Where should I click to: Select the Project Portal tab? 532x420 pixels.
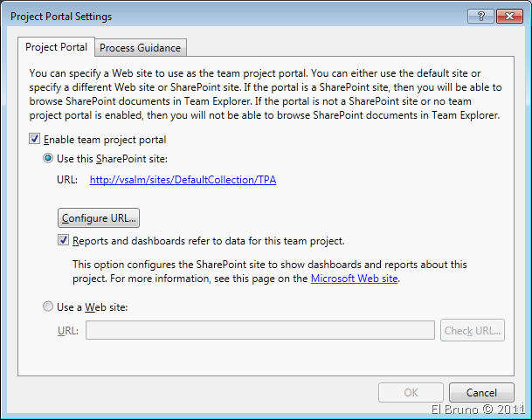point(58,46)
